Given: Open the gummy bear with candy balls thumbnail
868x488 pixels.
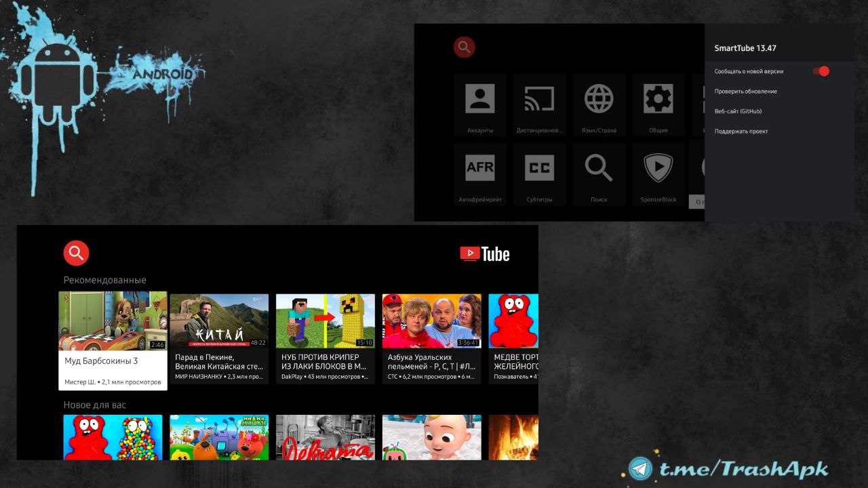Looking at the screenshot, I should click(x=113, y=437).
